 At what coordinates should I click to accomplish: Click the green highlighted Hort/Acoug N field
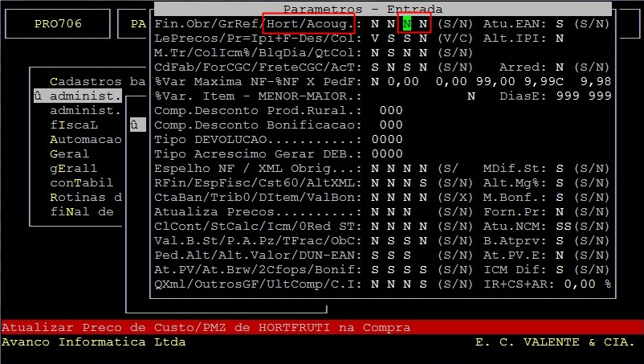(408, 24)
